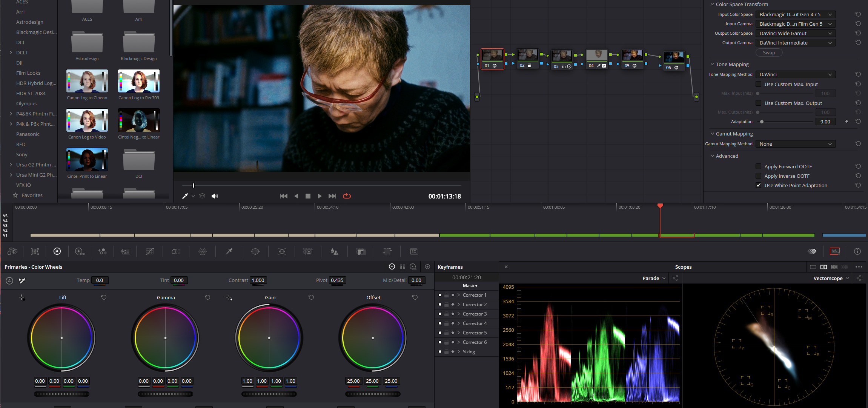Viewport: 868px width, 408px height.
Task: Open the Camera Raw palette
Action: click(x=12, y=251)
